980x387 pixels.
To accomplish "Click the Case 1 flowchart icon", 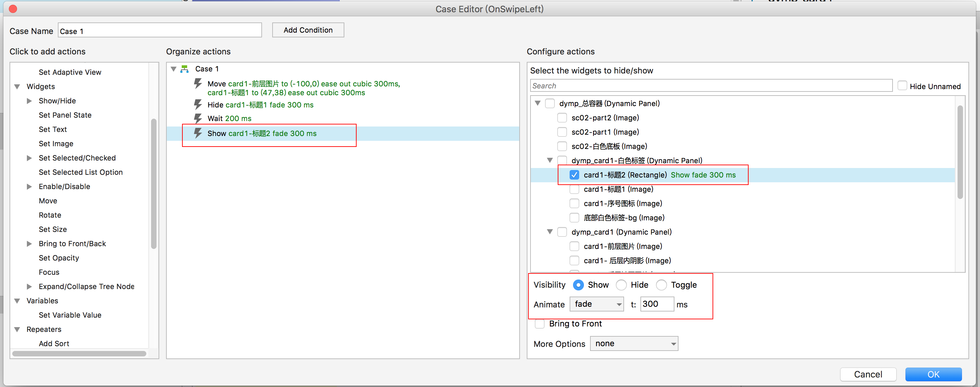I will coord(185,69).
